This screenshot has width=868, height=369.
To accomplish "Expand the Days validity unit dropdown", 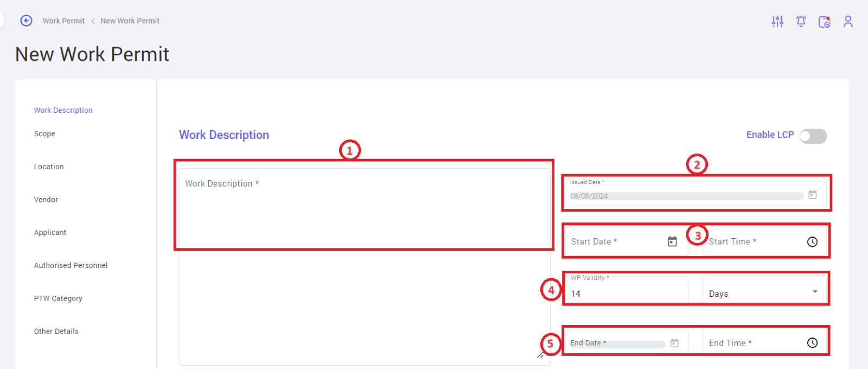I will pos(765,290).
